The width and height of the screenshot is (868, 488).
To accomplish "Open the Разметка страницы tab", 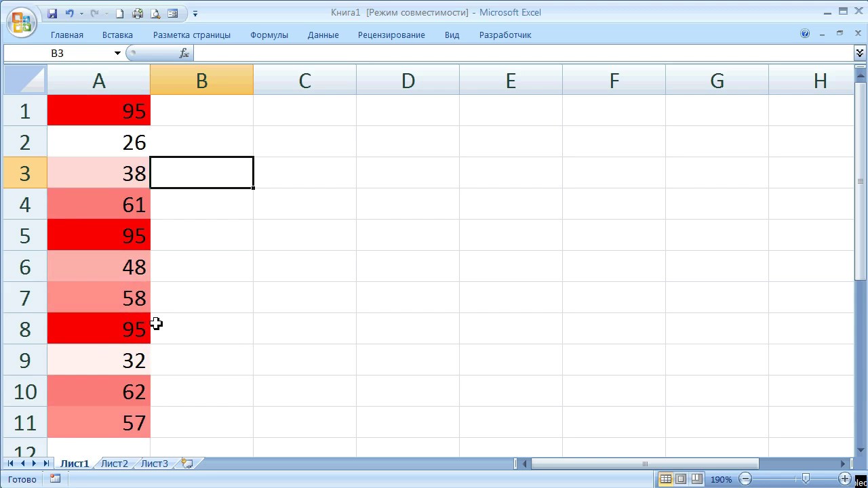I will pyautogui.click(x=192, y=35).
